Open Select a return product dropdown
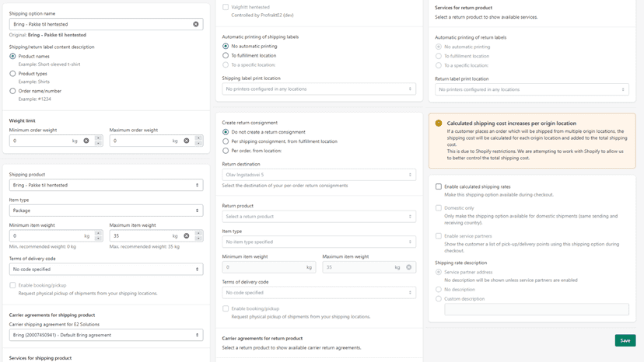This screenshot has width=644, height=362. tap(319, 216)
